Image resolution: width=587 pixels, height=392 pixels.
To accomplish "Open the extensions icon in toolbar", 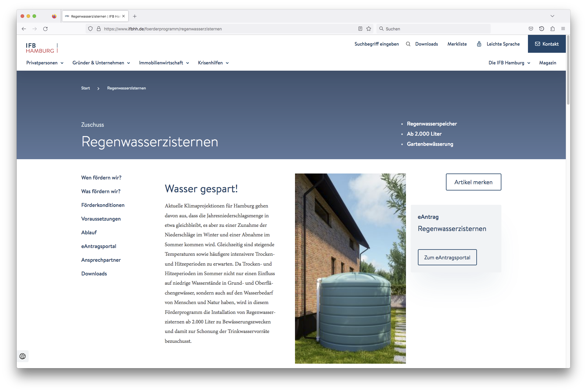I will click(552, 29).
